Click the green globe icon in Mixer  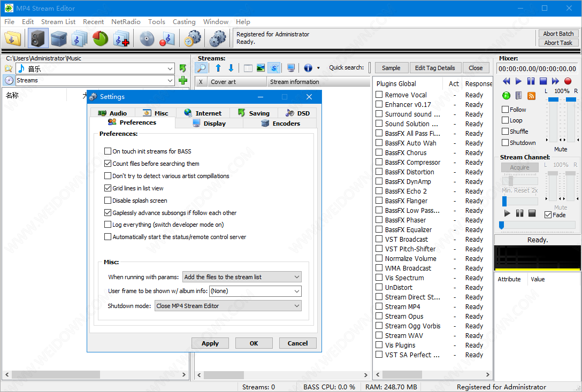pyautogui.click(x=506, y=96)
